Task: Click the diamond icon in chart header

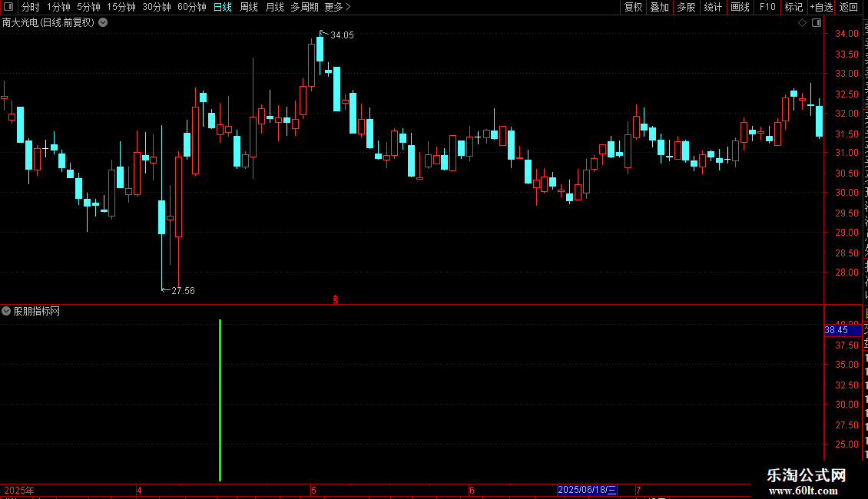Action: [x=802, y=23]
